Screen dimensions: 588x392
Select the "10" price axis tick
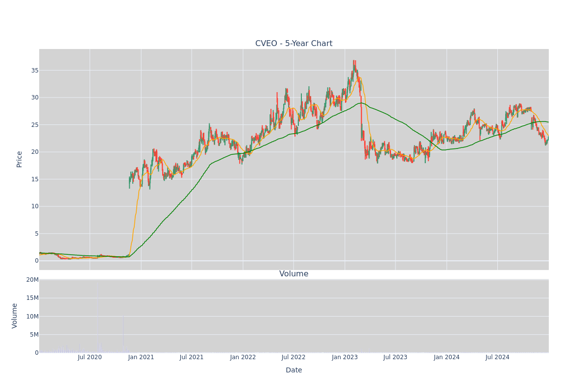pos(35,206)
